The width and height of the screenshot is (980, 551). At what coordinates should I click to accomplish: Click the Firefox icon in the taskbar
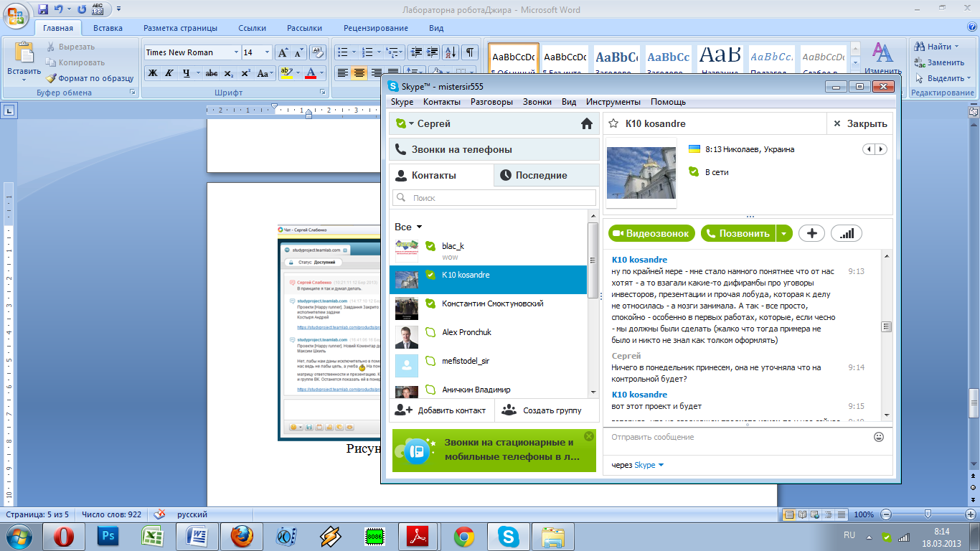[x=242, y=536]
